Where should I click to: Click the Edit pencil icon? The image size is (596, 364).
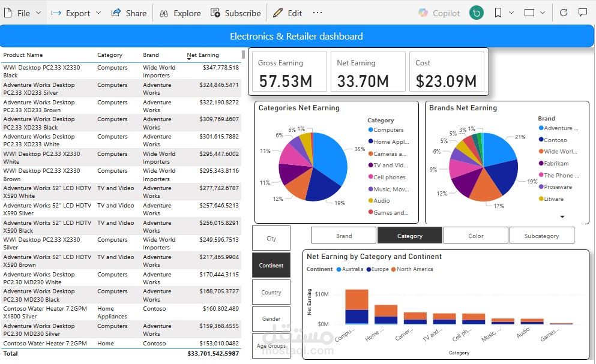point(278,13)
